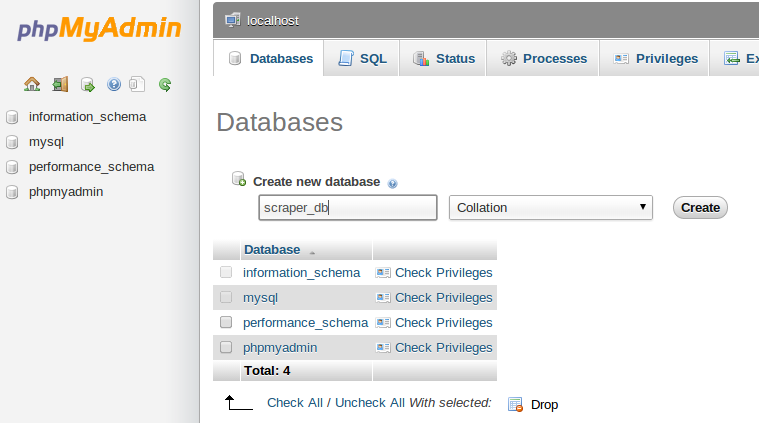Tick the information_schema checkbox
Image resolution: width=759 pixels, height=423 pixels.
coord(226,272)
